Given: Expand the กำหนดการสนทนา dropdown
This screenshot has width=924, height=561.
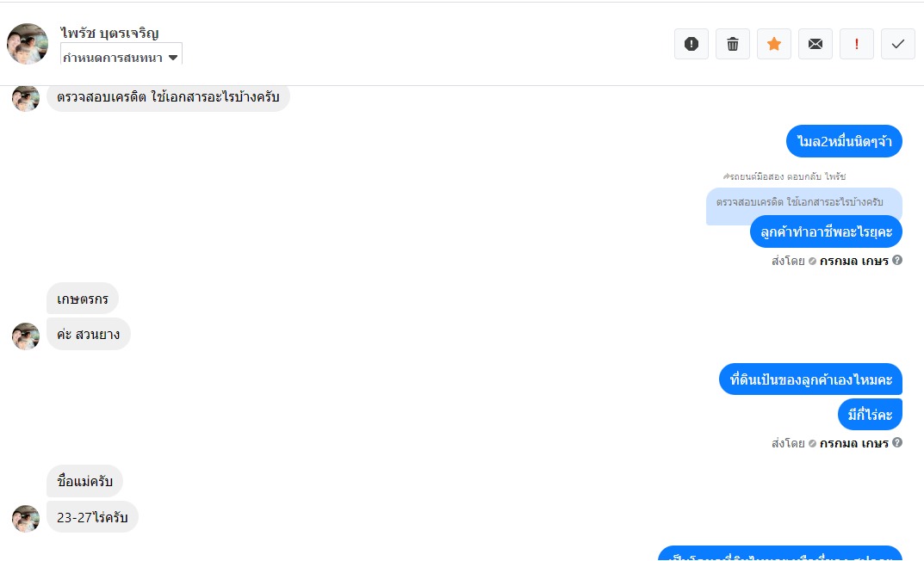Looking at the screenshot, I should point(121,57).
